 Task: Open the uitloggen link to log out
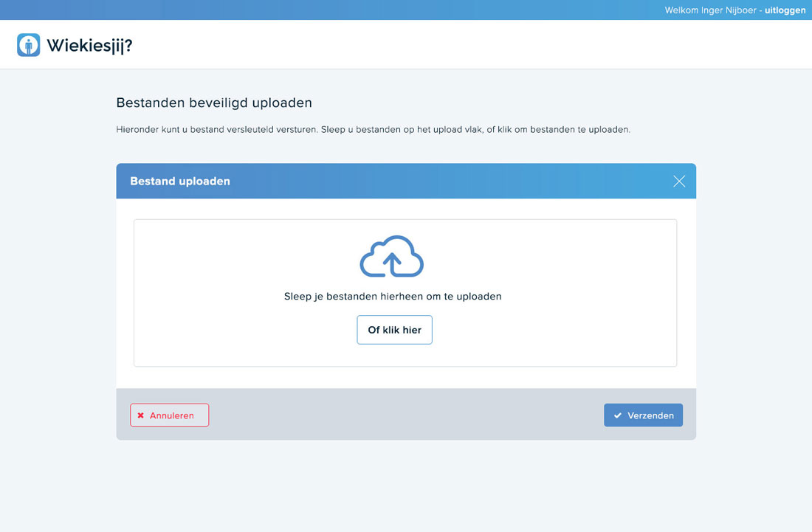click(x=785, y=10)
